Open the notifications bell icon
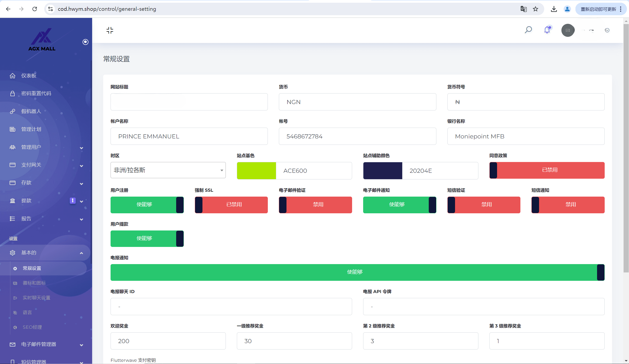 547,30
